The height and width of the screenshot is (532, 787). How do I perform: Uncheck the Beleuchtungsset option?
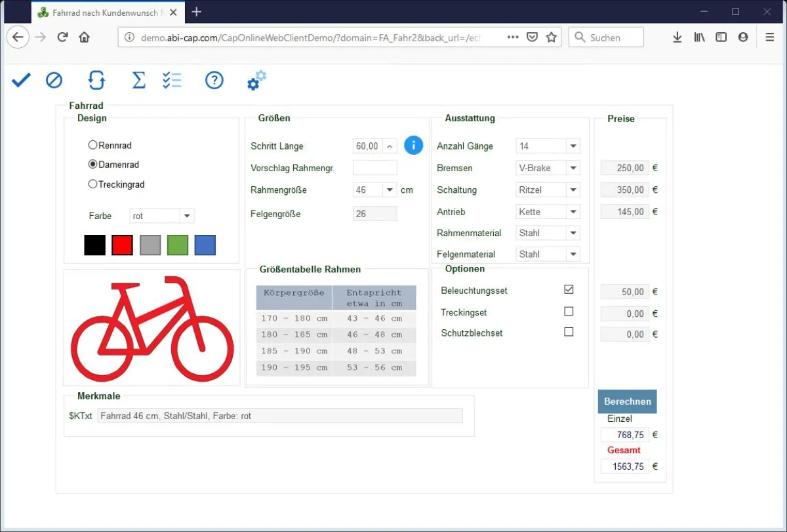tap(569, 289)
